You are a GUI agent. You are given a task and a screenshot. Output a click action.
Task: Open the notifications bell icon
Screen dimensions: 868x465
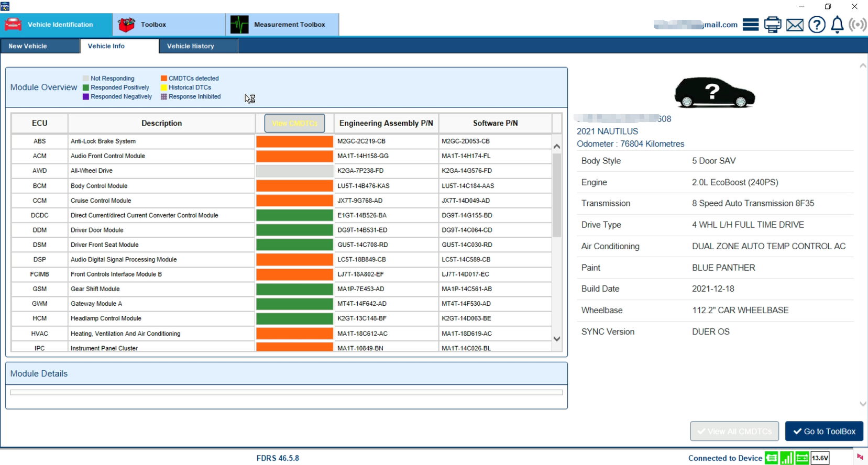pos(837,25)
